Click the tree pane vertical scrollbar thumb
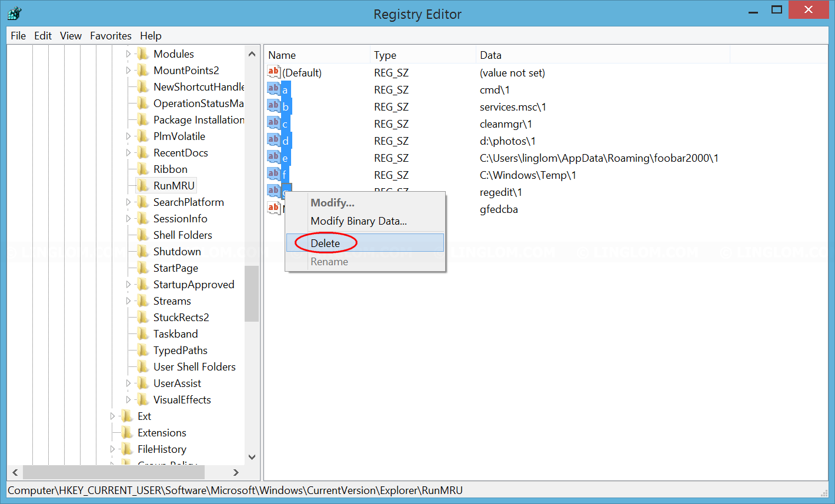This screenshot has height=504, width=835. coord(252,294)
